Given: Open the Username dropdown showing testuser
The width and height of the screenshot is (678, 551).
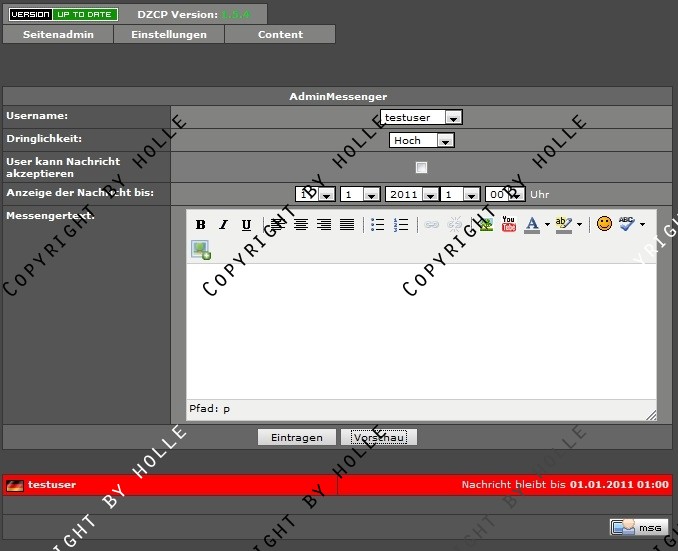Looking at the screenshot, I should click(421, 117).
